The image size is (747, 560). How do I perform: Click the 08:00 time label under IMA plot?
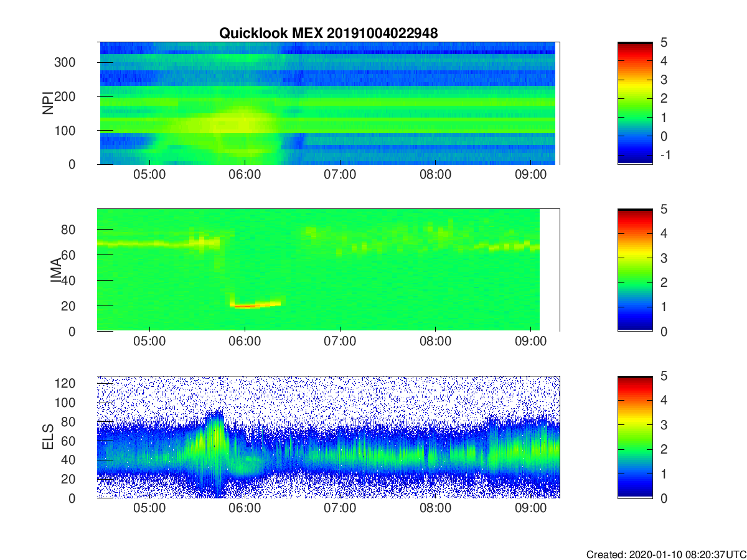coord(435,342)
